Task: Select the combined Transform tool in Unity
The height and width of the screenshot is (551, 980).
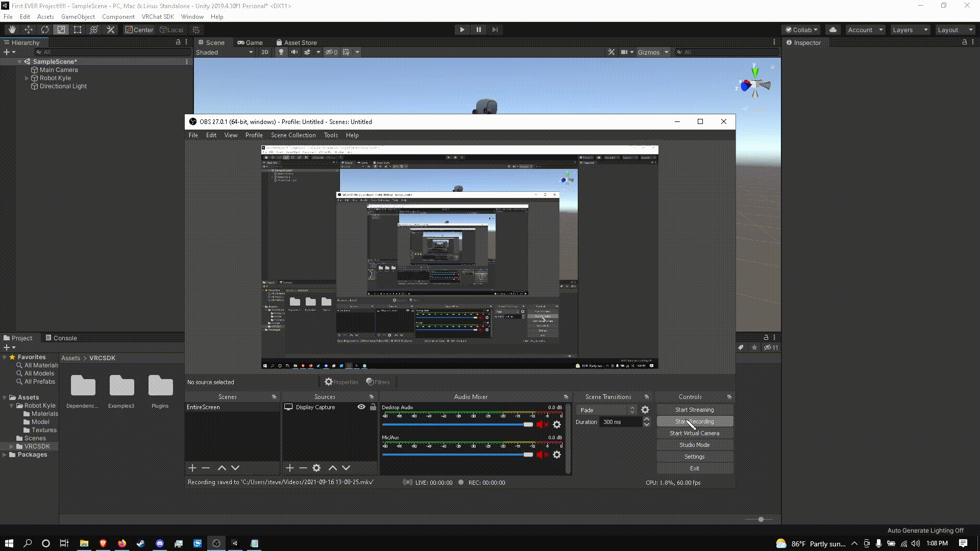Action: point(93,30)
